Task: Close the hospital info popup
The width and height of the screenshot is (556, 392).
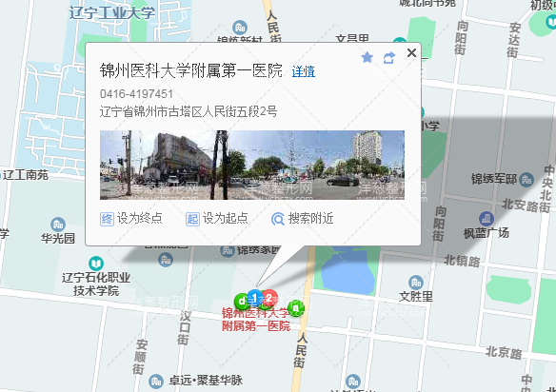Action: pyautogui.click(x=411, y=53)
